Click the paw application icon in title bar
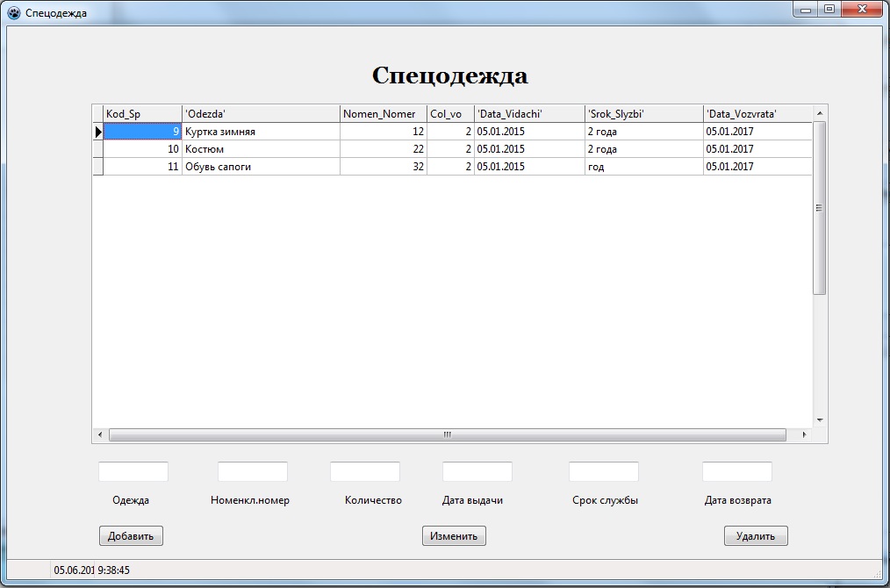The width and height of the screenshot is (890, 588). (x=14, y=12)
